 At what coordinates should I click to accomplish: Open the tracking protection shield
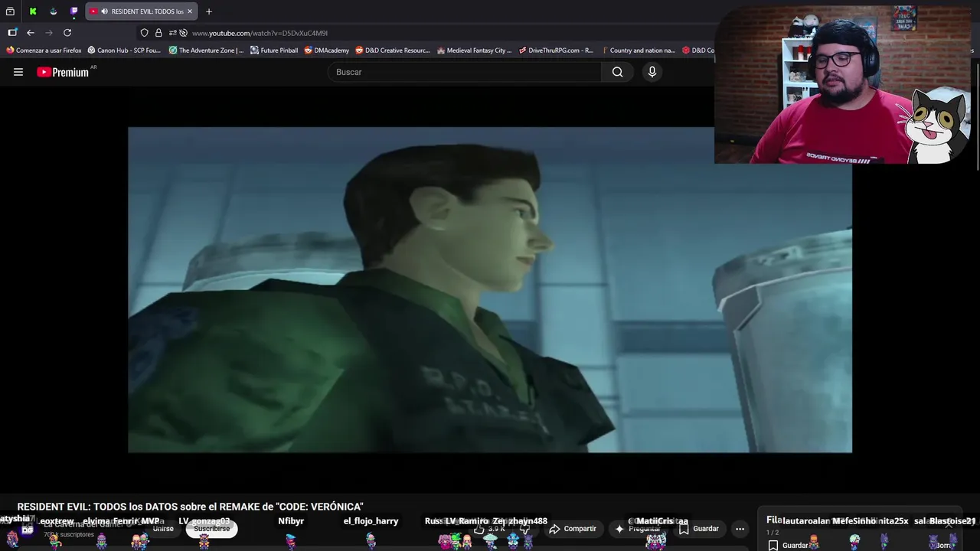(x=144, y=33)
